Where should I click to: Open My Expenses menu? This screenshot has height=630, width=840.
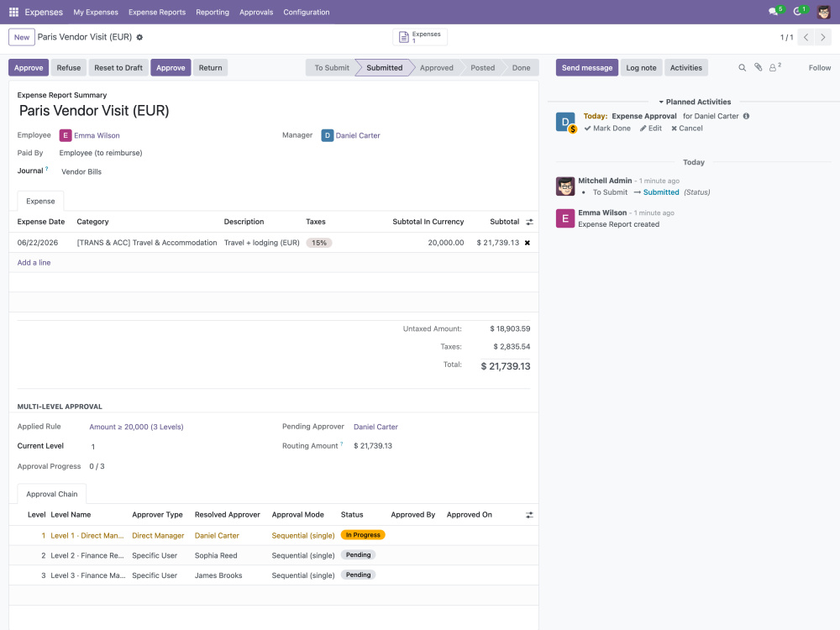click(96, 13)
